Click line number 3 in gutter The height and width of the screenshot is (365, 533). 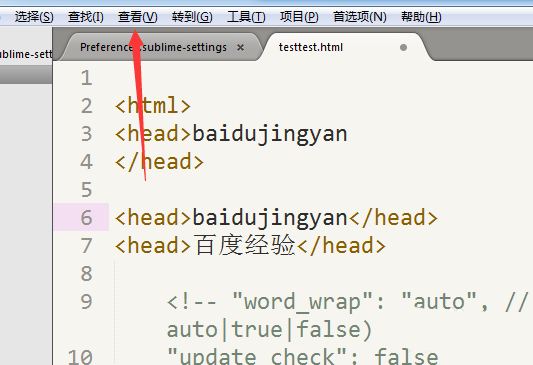[x=87, y=134]
